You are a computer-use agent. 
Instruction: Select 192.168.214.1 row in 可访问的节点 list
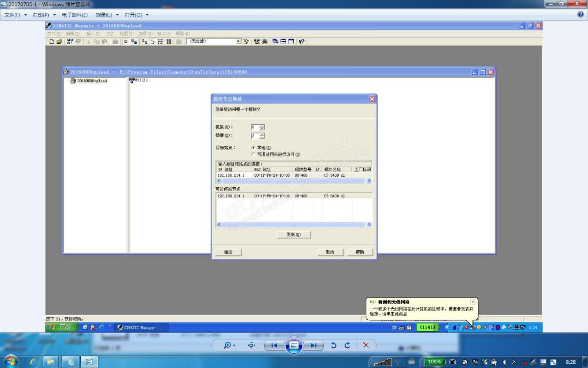pos(294,196)
